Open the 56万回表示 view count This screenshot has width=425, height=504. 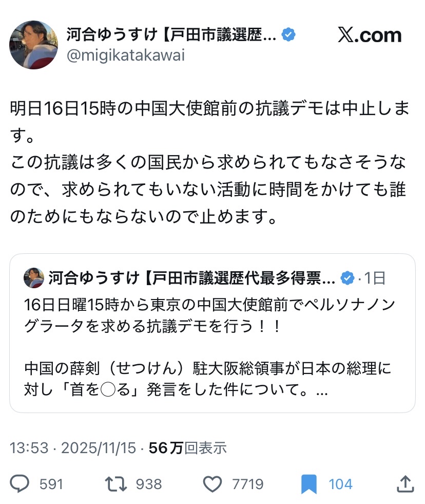pyautogui.click(x=187, y=448)
